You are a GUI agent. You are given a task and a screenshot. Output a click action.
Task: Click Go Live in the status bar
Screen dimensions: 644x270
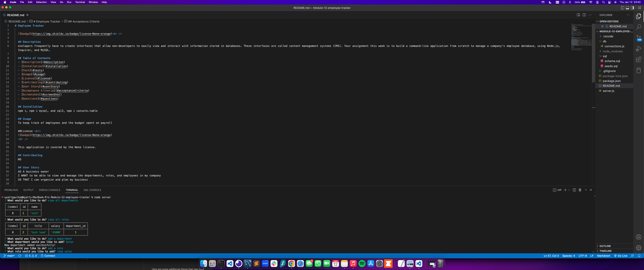620,256
